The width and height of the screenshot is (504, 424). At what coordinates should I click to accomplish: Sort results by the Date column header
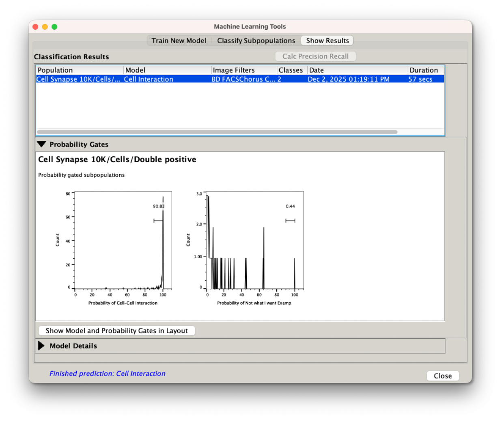pyautogui.click(x=357, y=70)
